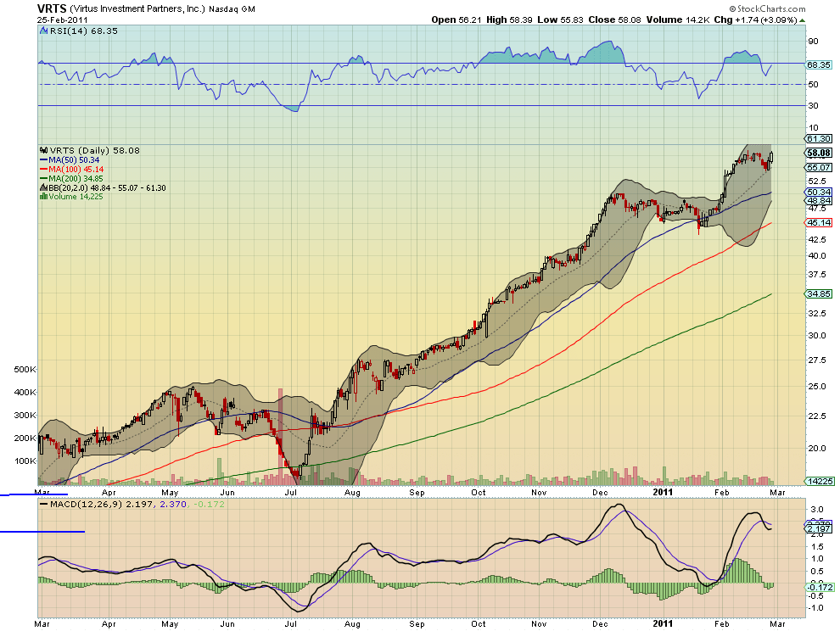Click the MA(50) 50.34 legend text
840x631 pixels.
[74, 160]
